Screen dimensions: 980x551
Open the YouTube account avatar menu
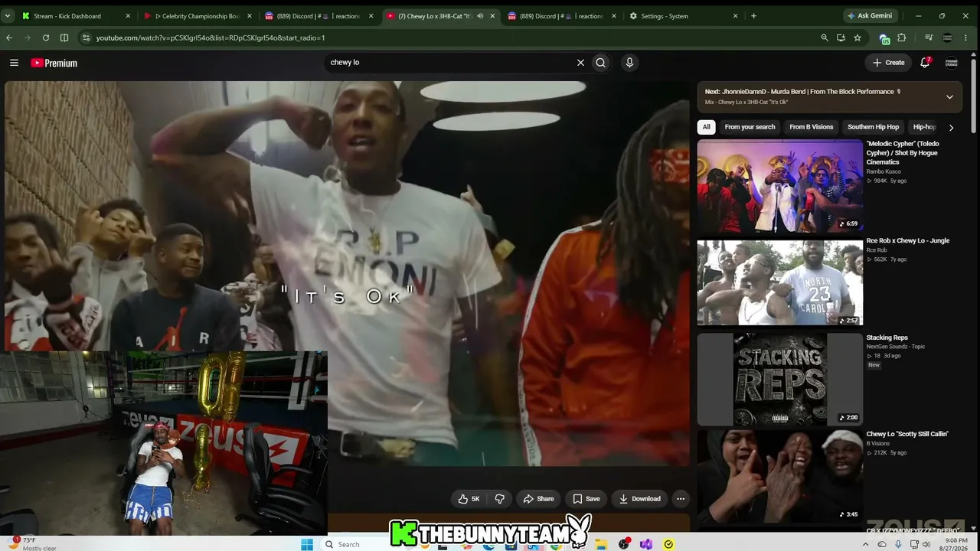tap(952, 63)
